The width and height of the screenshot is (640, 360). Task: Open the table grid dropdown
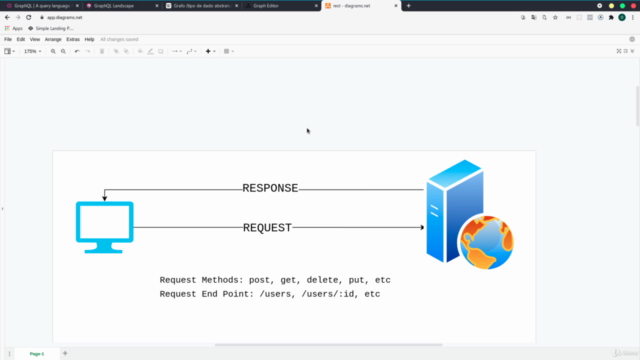coord(229,51)
